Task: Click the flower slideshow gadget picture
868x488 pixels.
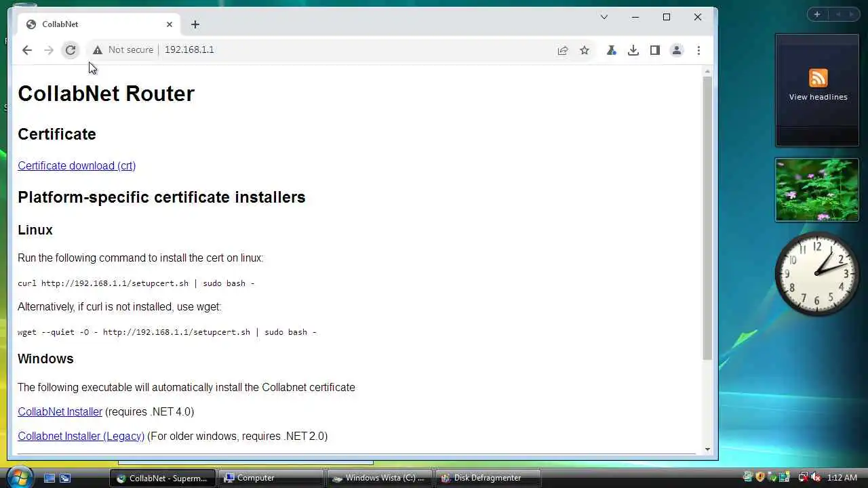Action: [817, 190]
